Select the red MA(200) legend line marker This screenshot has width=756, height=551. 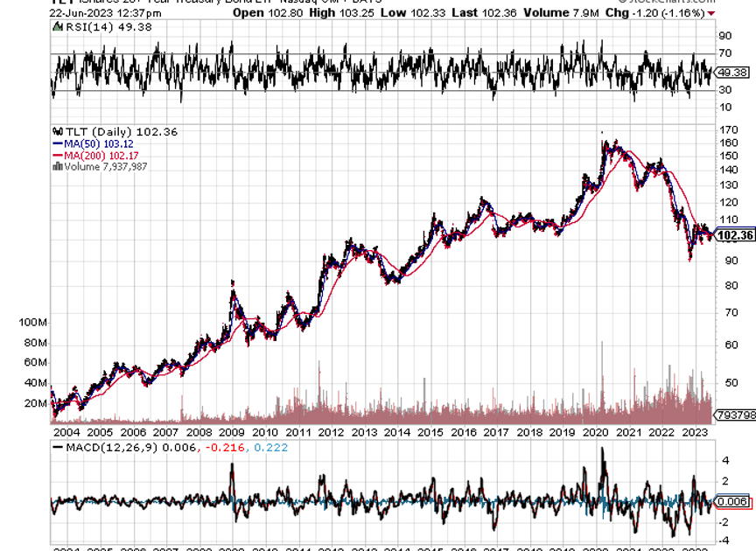pos(58,155)
